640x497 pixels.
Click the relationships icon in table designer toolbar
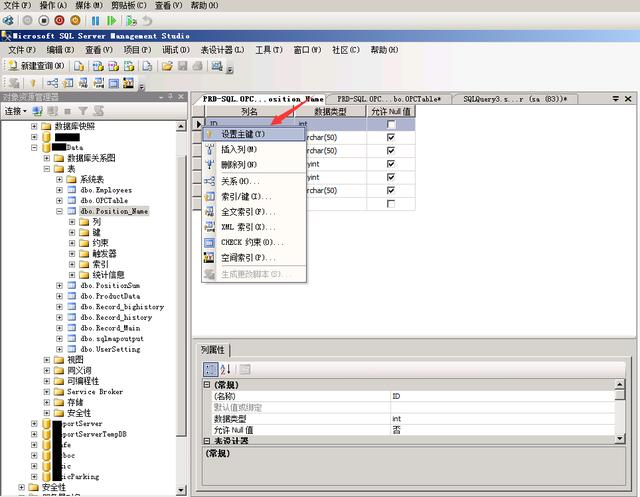[x=52, y=83]
